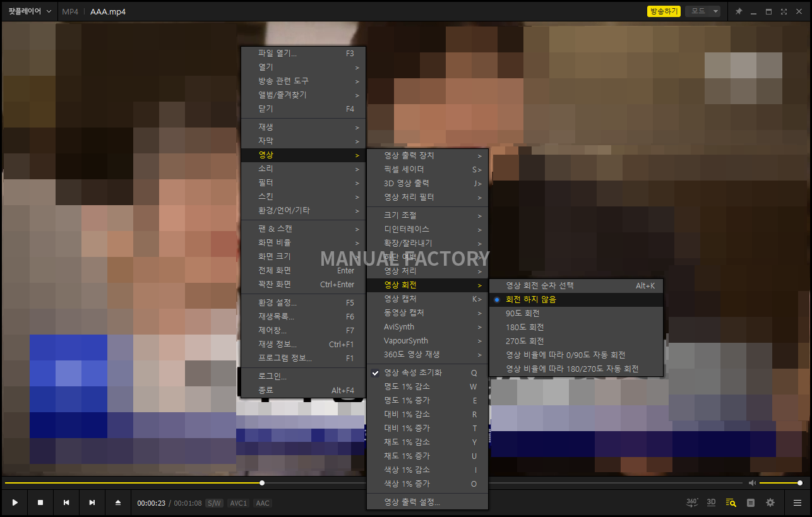Expand the 스킨 submenu
Viewport: 812px width, 517px height.
[303, 196]
